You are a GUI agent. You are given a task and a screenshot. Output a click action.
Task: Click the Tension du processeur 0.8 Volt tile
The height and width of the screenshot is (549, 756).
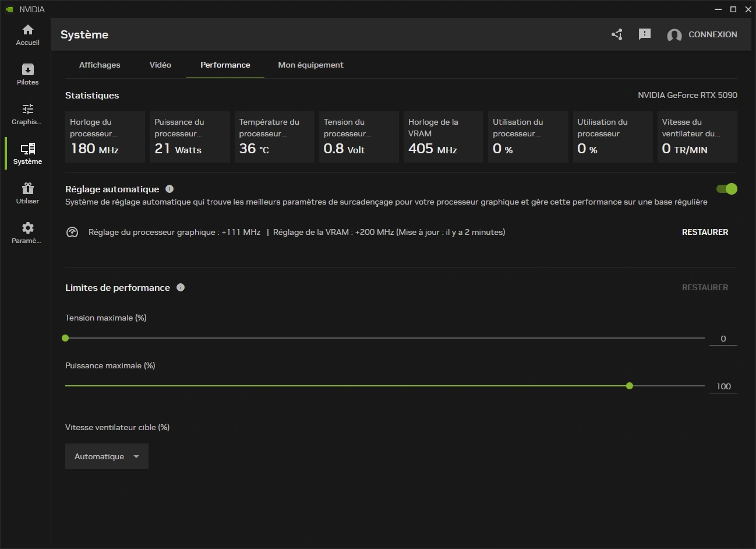pyautogui.click(x=359, y=137)
